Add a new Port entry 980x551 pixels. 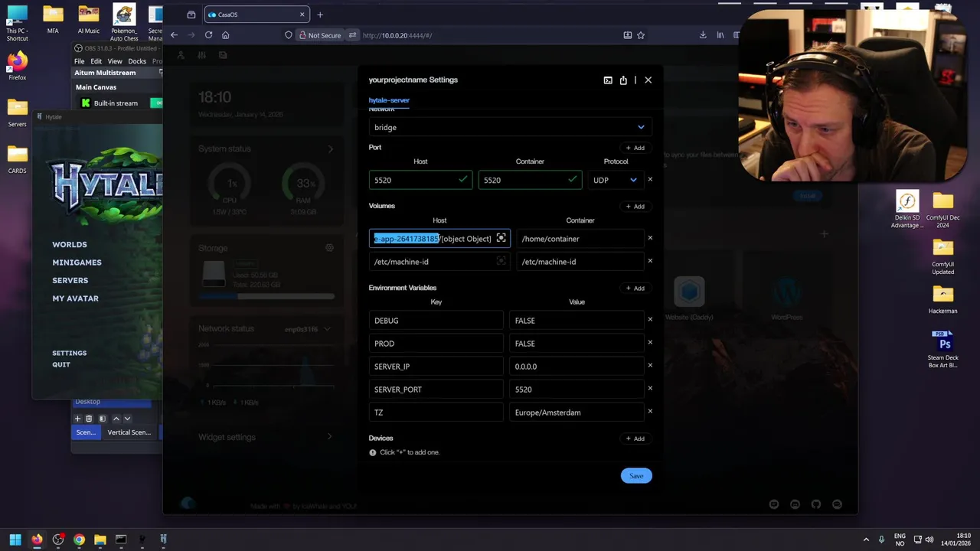coord(635,148)
